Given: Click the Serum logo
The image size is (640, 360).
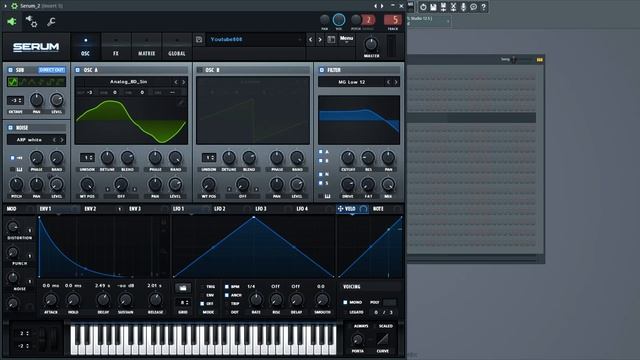Looking at the screenshot, I should tap(36, 47).
